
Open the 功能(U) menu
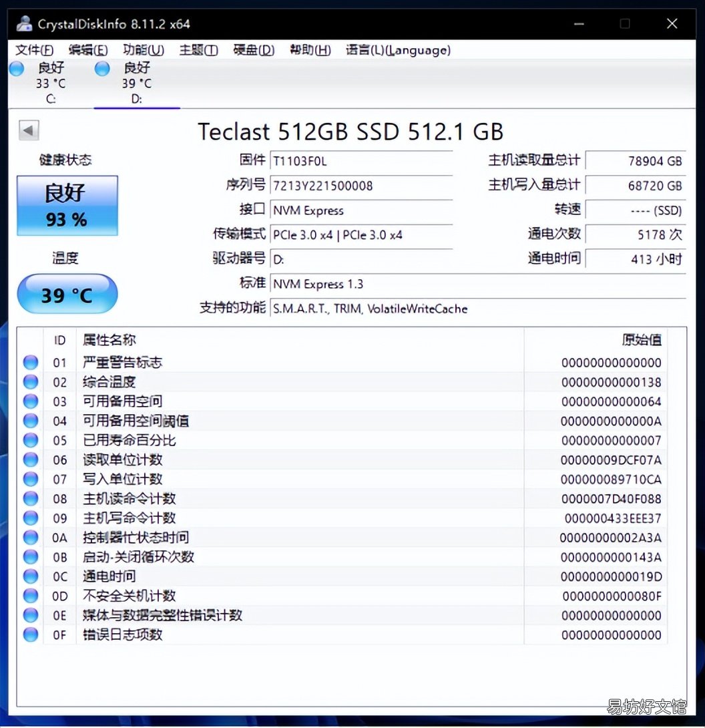tap(144, 49)
